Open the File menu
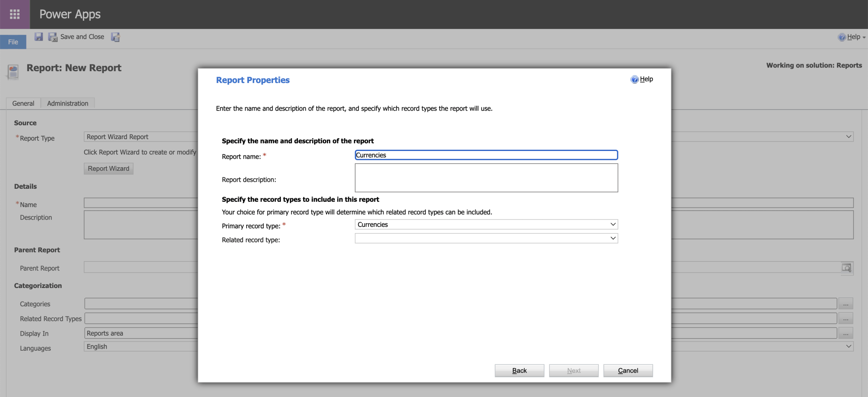Image resolution: width=868 pixels, height=397 pixels. pyautogui.click(x=13, y=42)
